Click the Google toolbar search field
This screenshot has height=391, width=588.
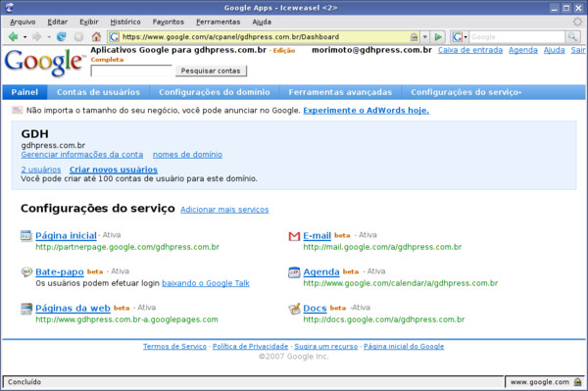516,36
